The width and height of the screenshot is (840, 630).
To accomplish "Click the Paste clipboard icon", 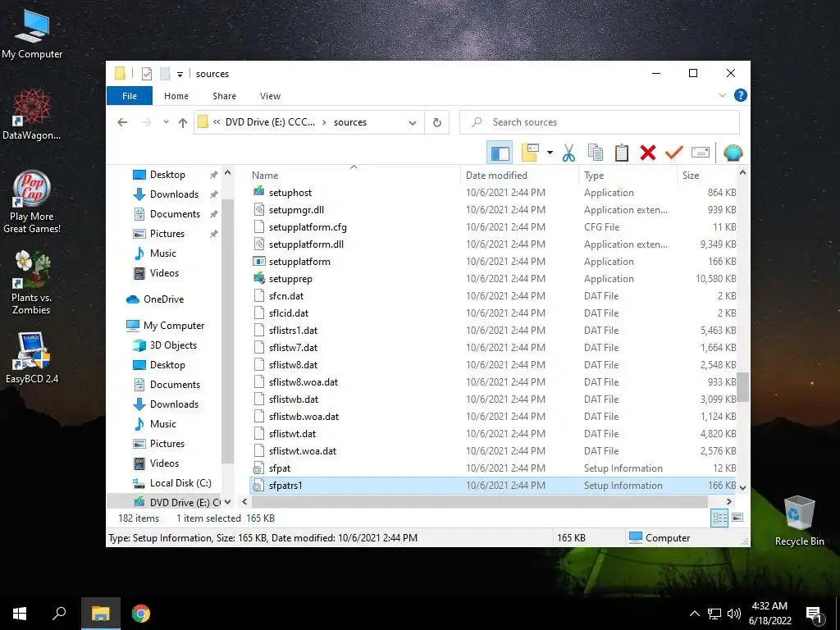I will tap(622, 153).
